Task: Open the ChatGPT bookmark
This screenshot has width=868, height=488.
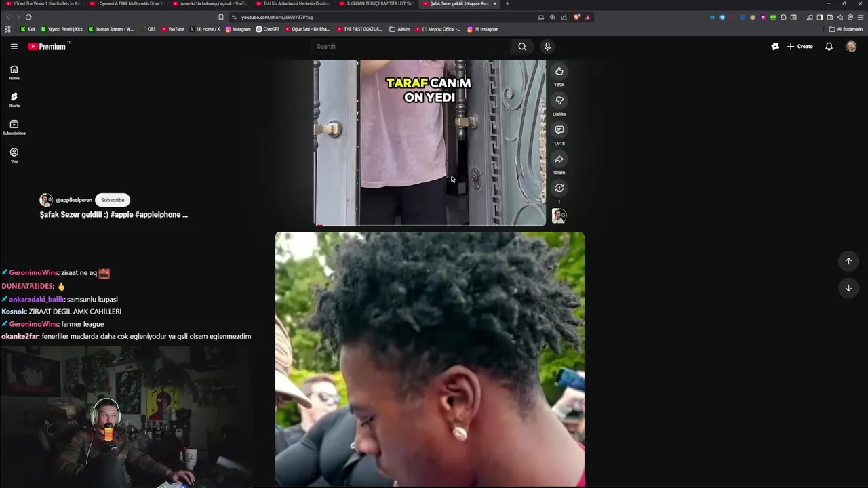Action: (x=268, y=29)
